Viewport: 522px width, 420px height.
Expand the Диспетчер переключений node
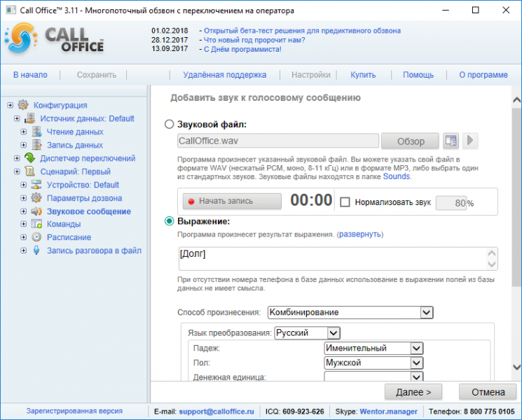(17, 158)
